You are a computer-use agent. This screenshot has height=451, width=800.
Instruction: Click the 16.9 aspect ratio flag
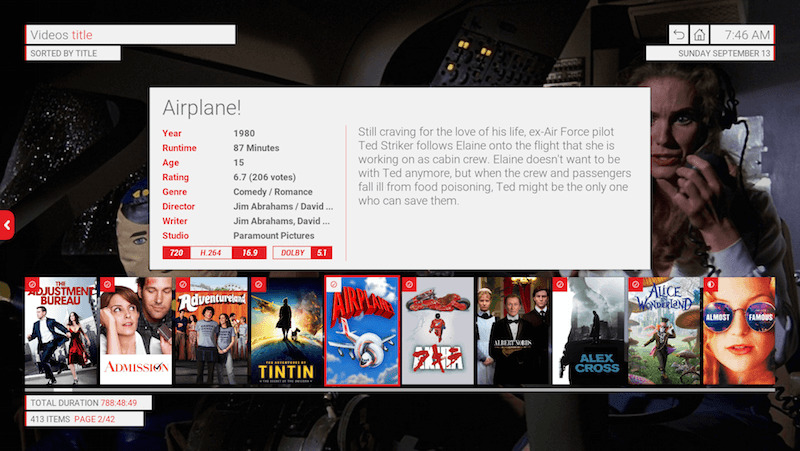click(x=249, y=253)
